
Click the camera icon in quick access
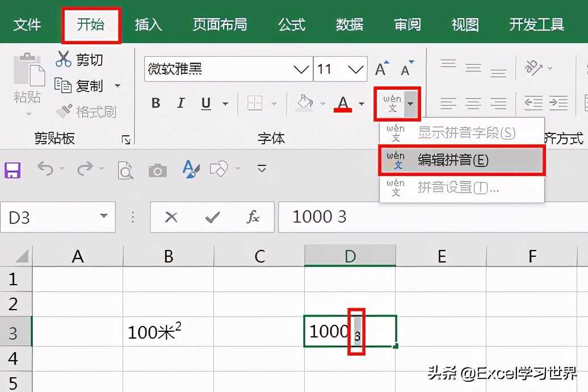tap(158, 170)
